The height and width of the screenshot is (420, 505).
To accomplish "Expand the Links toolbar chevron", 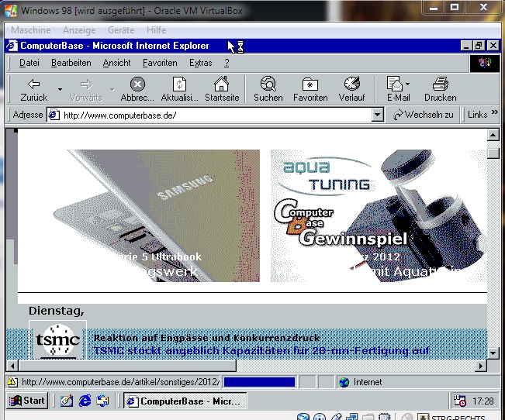I will pos(494,112).
